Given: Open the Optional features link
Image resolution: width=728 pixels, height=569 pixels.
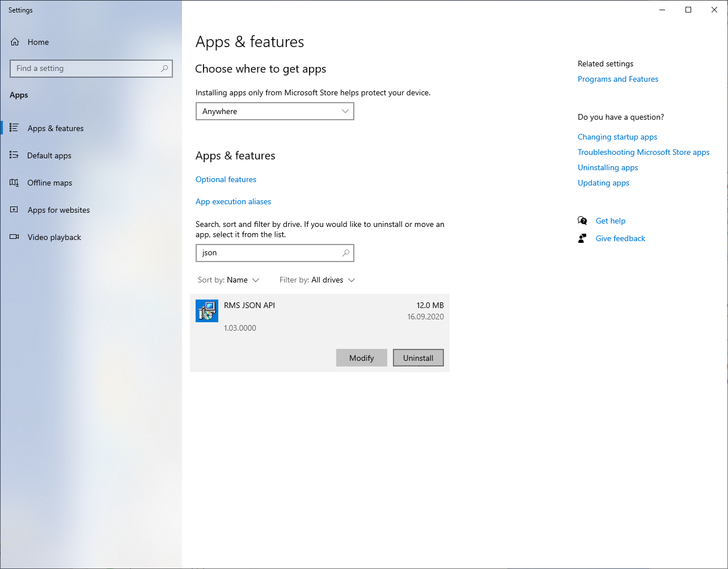Looking at the screenshot, I should point(226,179).
